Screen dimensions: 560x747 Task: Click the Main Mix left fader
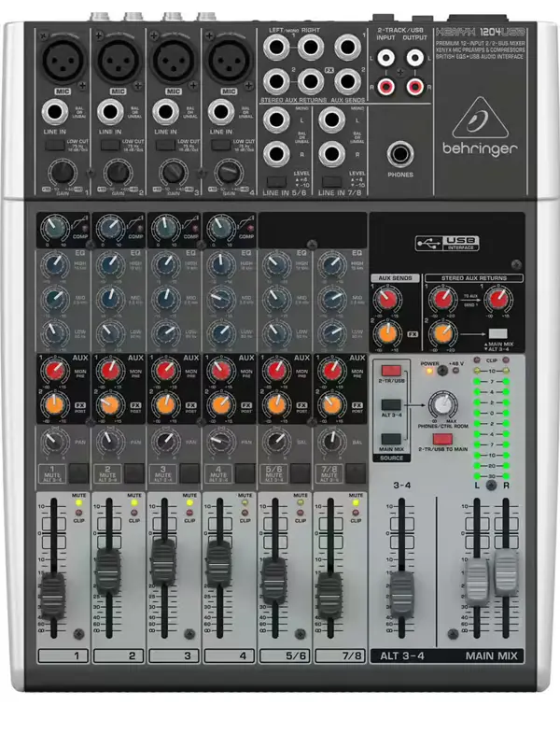pos(477,581)
